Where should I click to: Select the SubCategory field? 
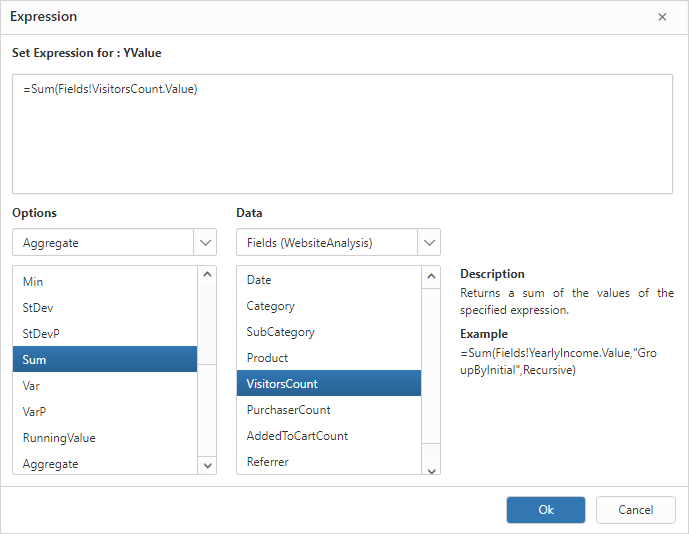[329, 331]
